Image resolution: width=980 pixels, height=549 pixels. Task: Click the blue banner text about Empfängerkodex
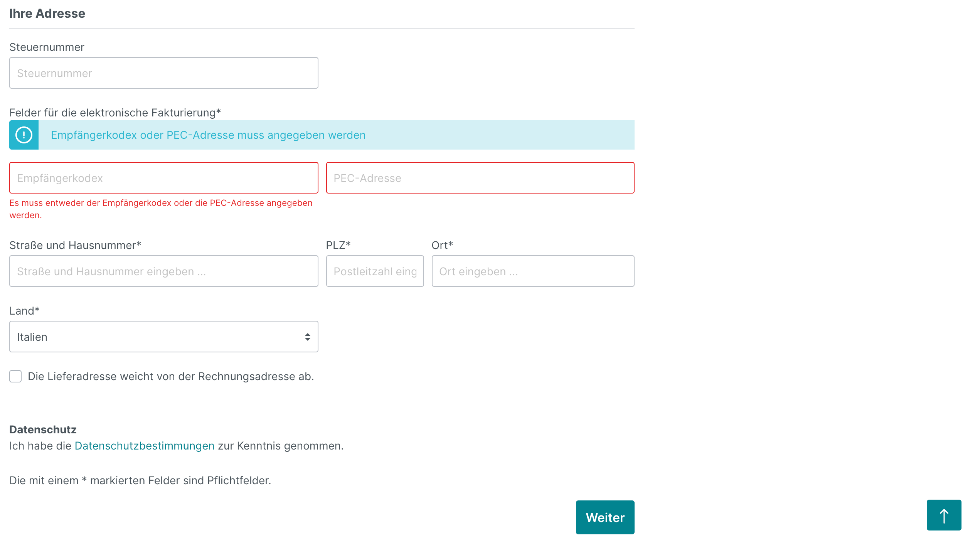208,135
